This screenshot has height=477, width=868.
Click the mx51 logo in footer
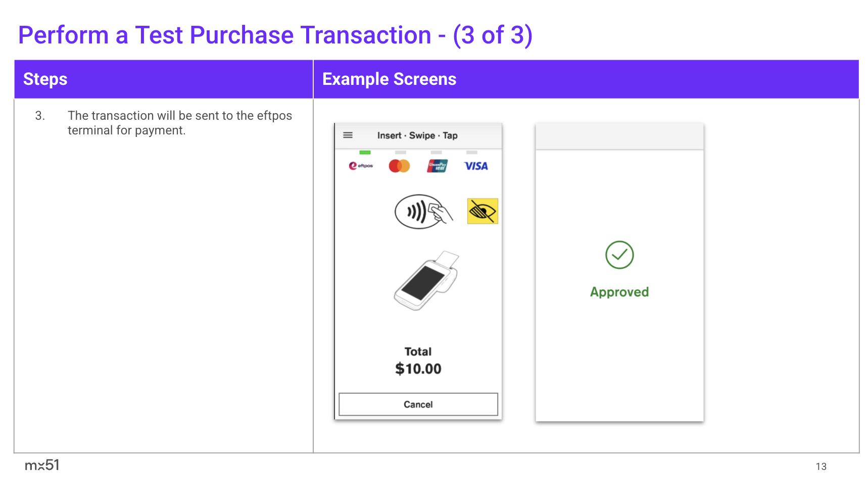pyautogui.click(x=42, y=465)
